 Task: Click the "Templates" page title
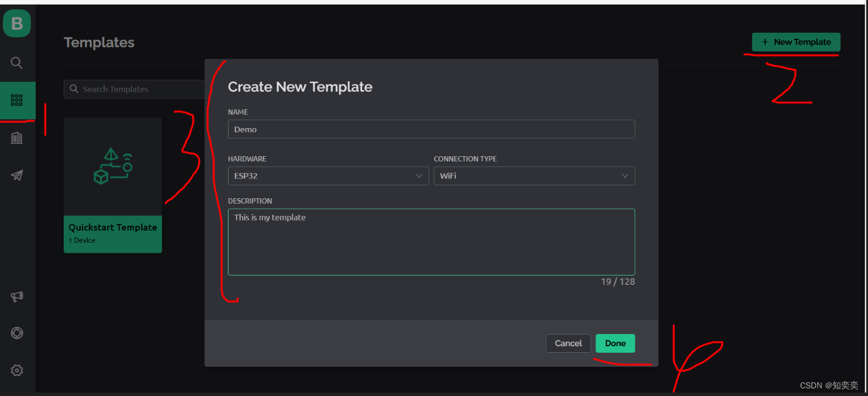coord(99,43)
